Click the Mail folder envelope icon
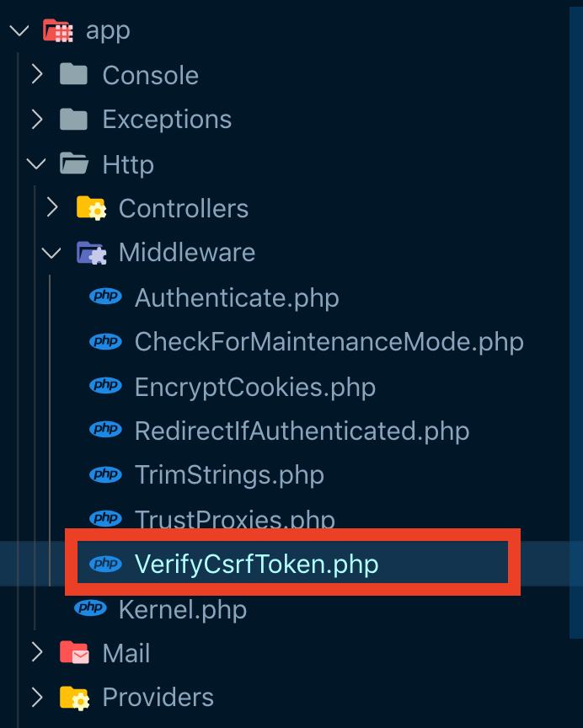 click(74, 653)
